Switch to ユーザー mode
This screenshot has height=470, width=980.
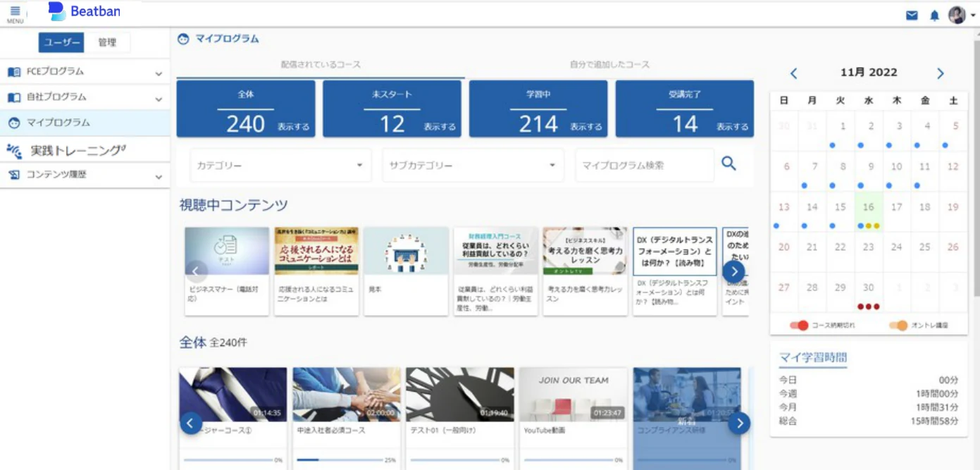61,42
